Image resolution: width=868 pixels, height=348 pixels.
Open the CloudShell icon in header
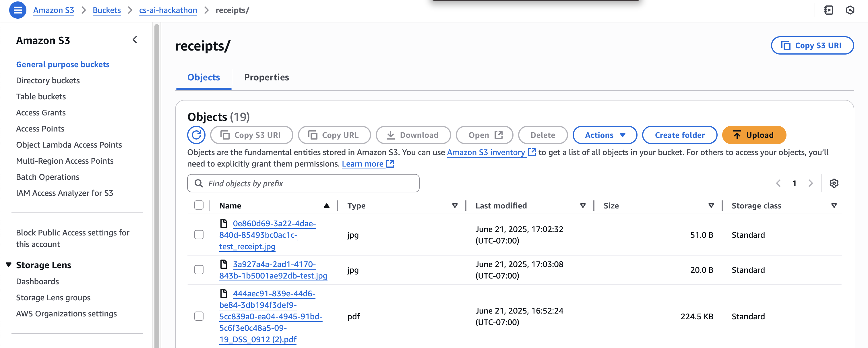828,10
